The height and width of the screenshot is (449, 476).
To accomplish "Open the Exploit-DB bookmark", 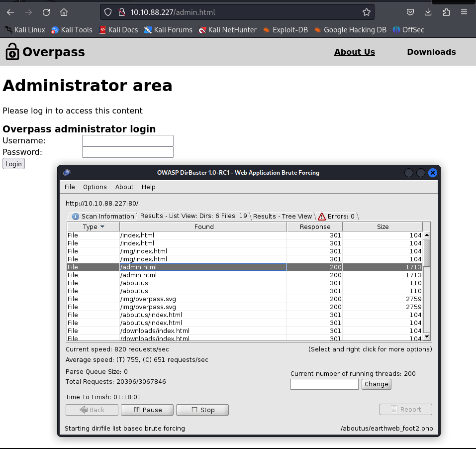I will point(286,30).
